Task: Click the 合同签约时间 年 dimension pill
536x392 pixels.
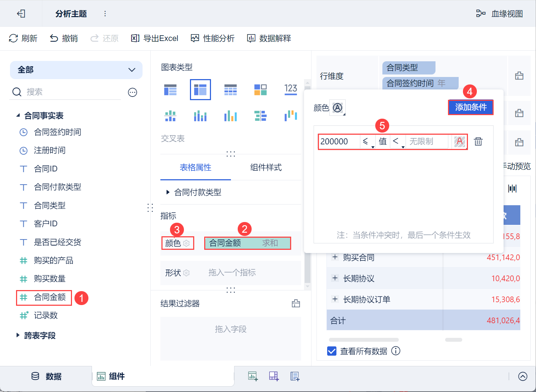Action: [421, 83]
